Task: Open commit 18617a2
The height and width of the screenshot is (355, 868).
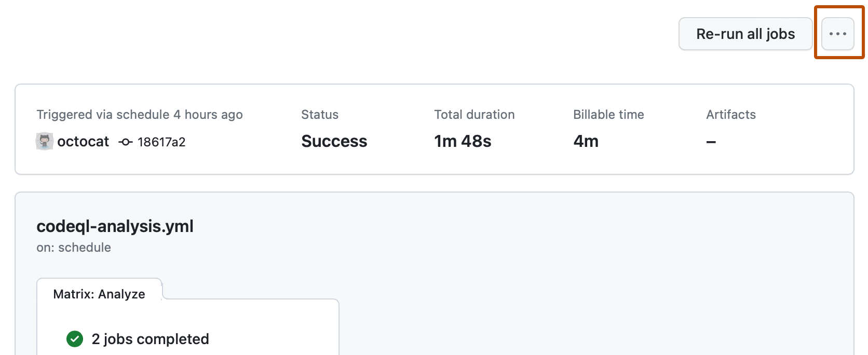Action: pos(161,142)
